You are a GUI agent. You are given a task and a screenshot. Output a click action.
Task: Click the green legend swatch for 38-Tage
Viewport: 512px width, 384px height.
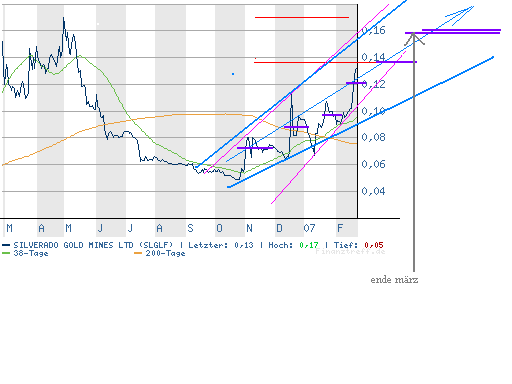click(6, 253)
